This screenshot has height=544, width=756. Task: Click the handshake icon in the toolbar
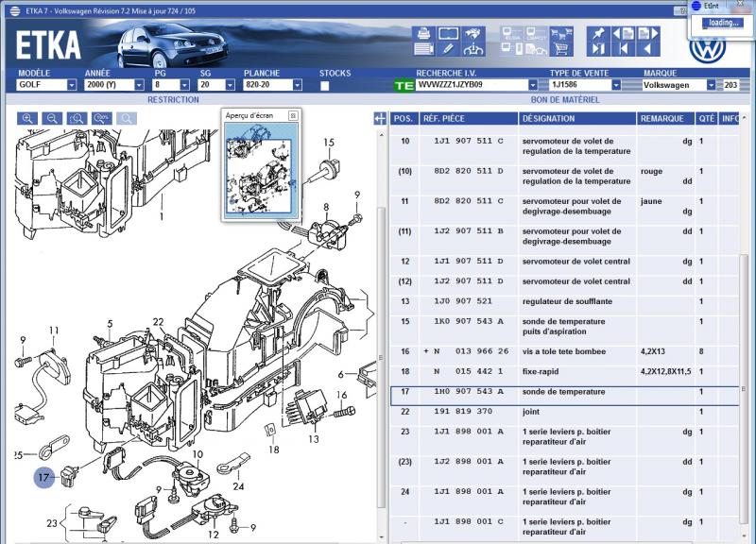[x=473, y=34]
